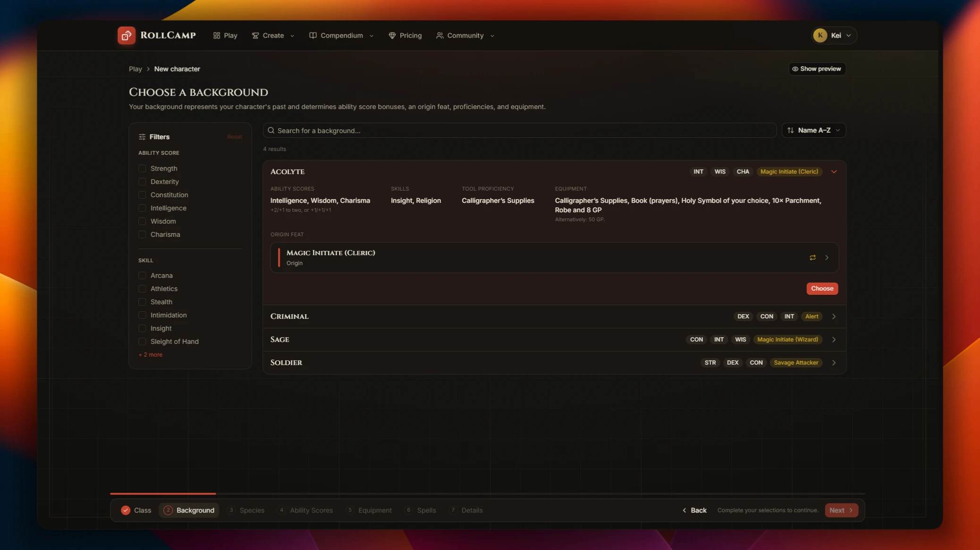
Task: Click the Pricing diamond icon
Action: (x=392, y=35)
